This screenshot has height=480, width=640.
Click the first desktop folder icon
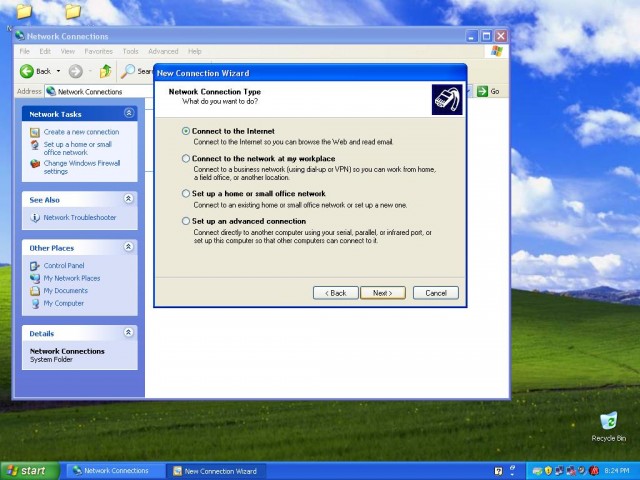24,11
